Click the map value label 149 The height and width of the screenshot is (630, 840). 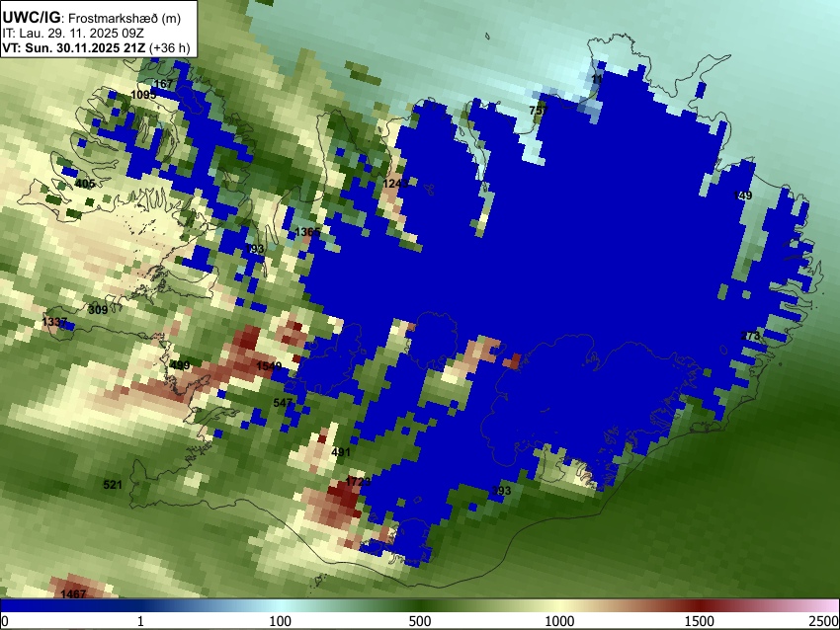742,196
